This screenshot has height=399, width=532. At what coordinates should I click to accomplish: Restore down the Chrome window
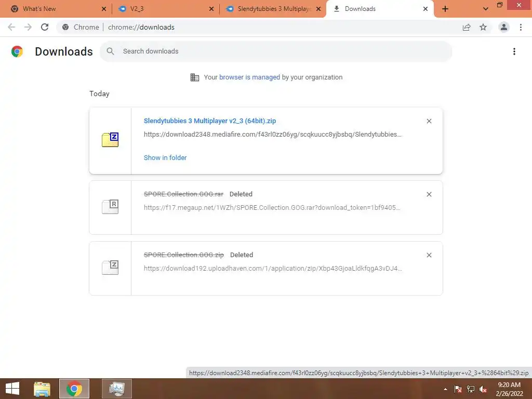(x=499, y=5)
